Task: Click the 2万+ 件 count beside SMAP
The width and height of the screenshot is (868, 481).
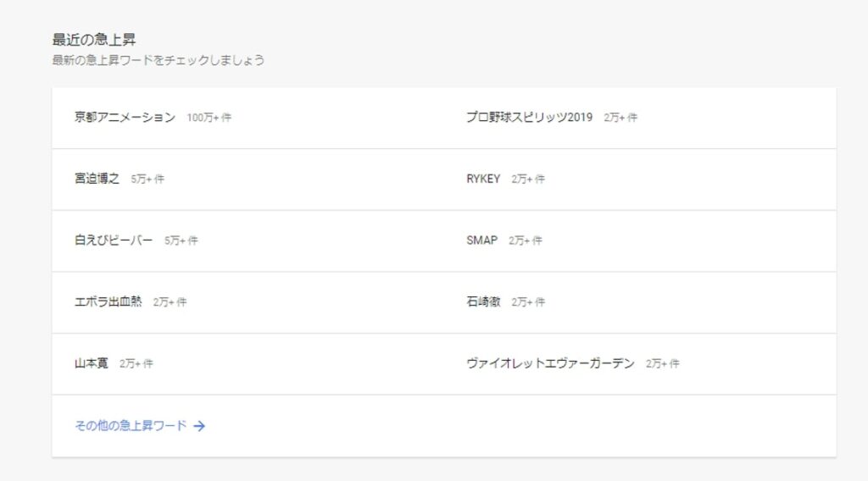Action: [526, 240]
